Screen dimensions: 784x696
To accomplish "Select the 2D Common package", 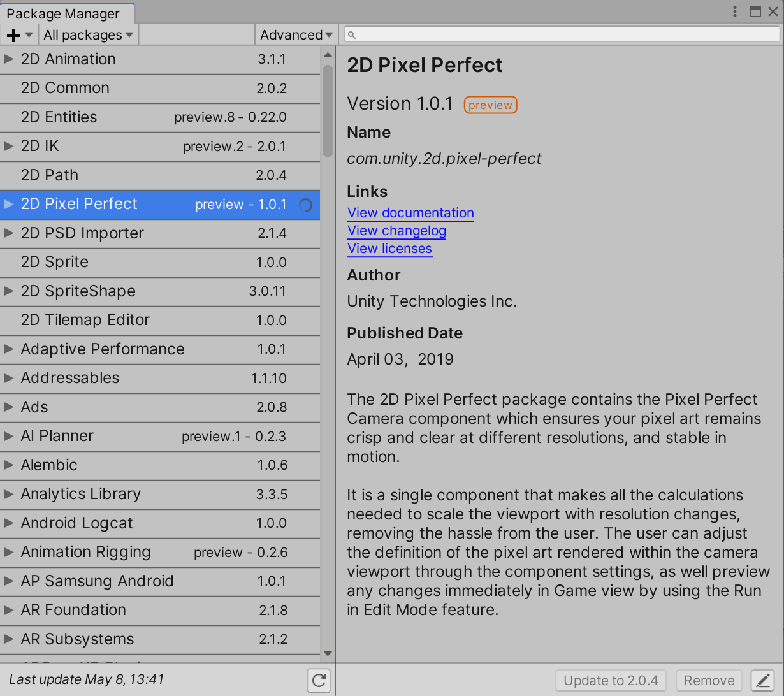I will coord(160,88).
